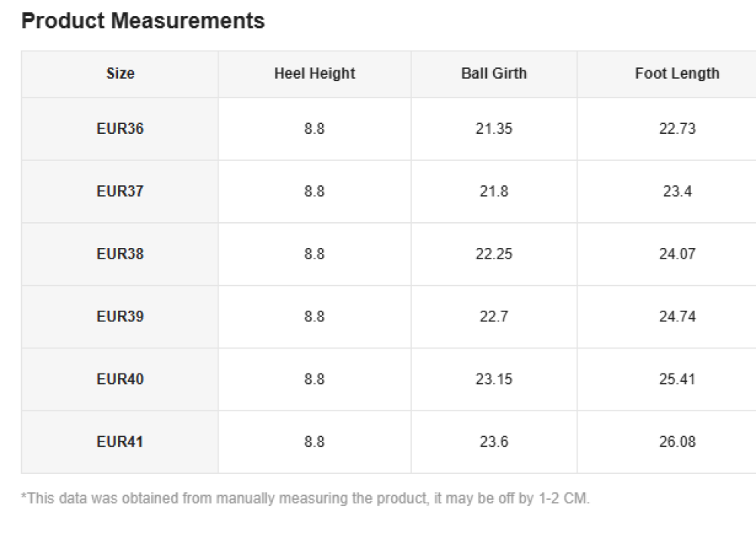756x539 pixels.
Task: Select the EUR39 size row label
Action: click(x=120, y=316)
